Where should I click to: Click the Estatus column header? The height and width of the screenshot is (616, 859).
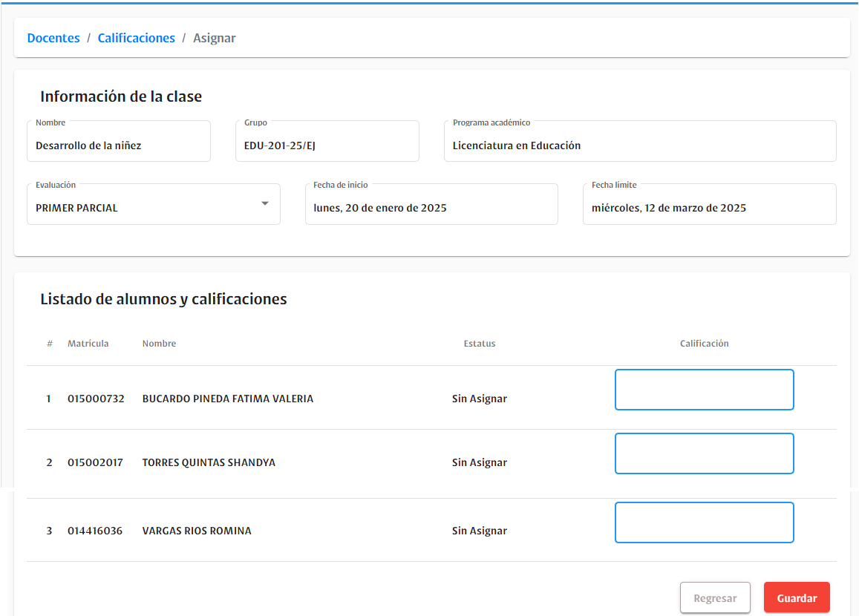click(480, 344)
